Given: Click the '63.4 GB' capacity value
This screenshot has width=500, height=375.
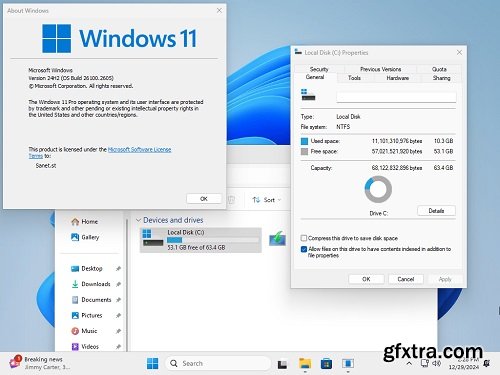Looking at the screenshot, I should 443,168.
